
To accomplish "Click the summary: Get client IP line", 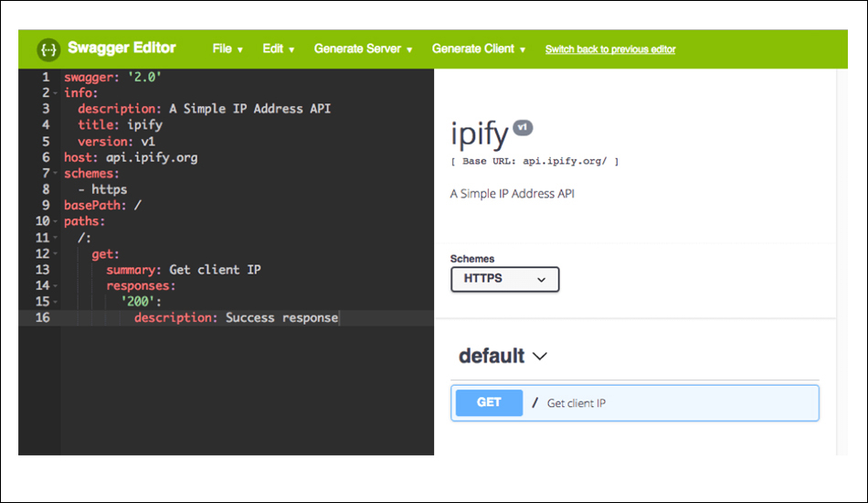I will pos(184,270).
